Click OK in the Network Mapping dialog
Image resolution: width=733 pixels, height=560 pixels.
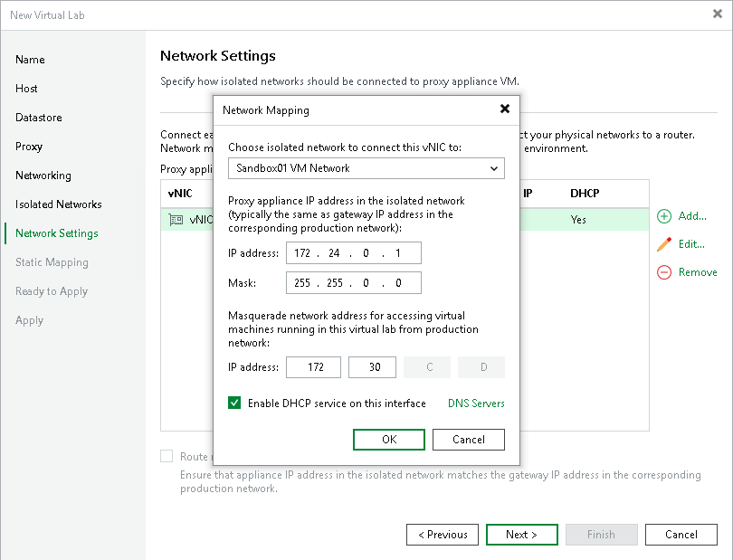tap(389, 440)
